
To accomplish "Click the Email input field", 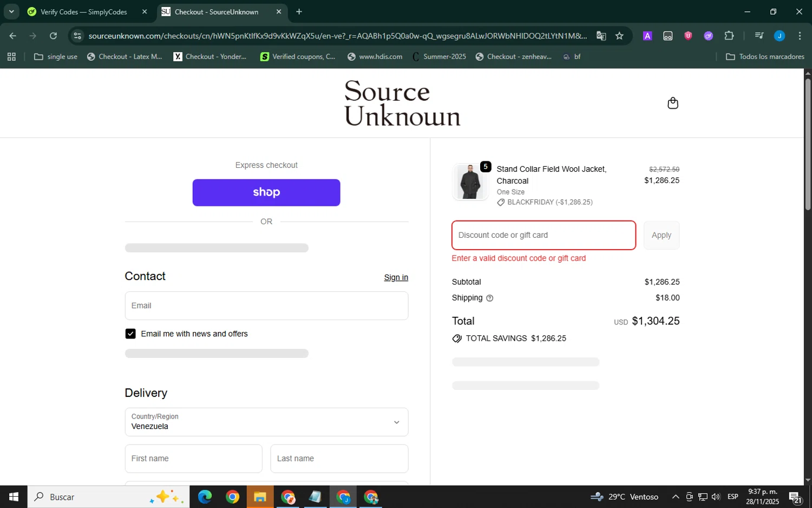I will 266,305.
